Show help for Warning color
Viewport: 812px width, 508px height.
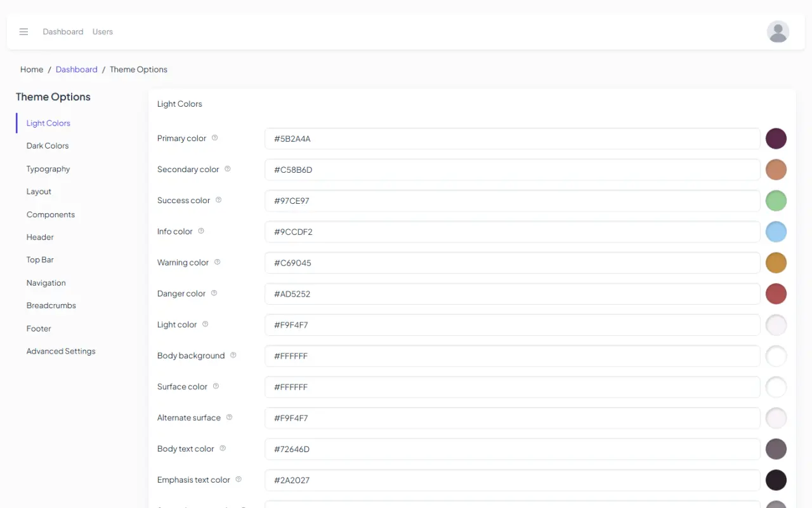217,262
